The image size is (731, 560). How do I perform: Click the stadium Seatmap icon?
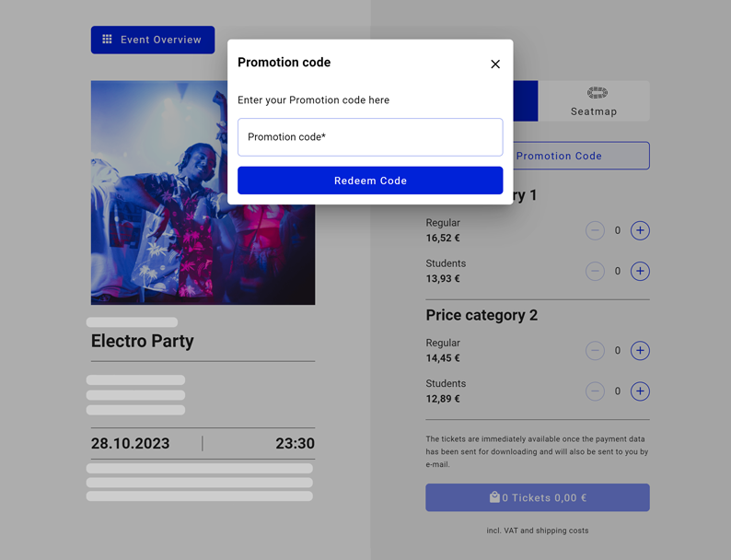(x=597, y=93)
